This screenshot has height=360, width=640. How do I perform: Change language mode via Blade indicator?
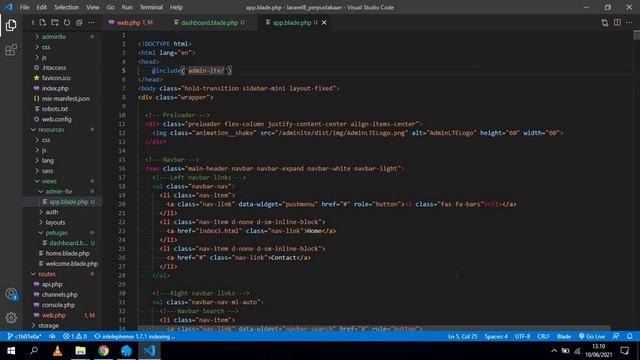click(x=564, y=336)
